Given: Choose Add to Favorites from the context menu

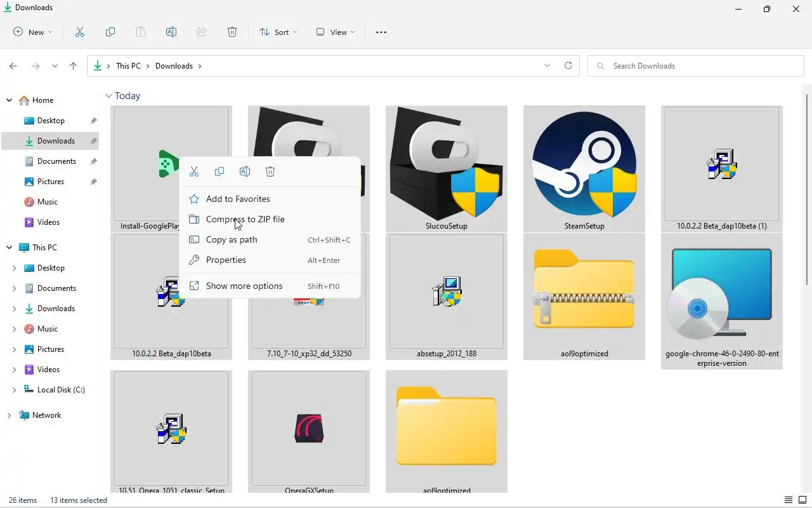Looking at the screenshot, I should (270, 199).
